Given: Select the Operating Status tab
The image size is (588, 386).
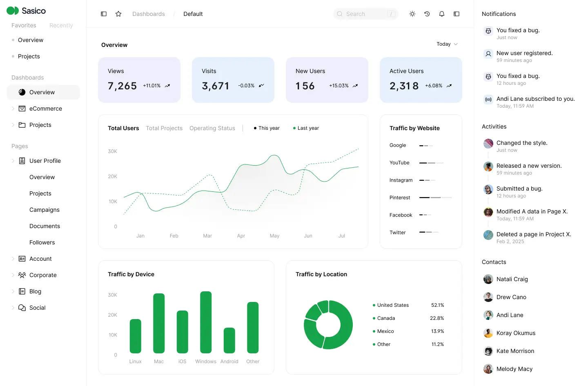Looking at the screenshot, I should pyautogui.click(x=212, y=128).
